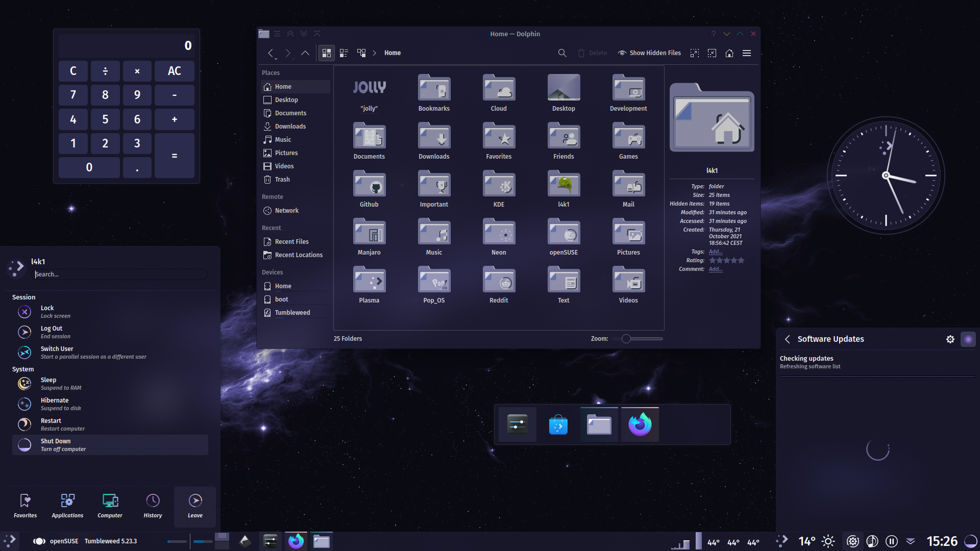
Task: Open the Dolphin window menu icon in titlebar
Action: click(277, 34)
